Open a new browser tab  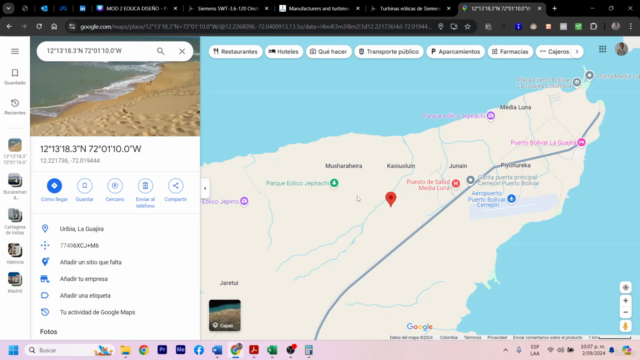554,8
